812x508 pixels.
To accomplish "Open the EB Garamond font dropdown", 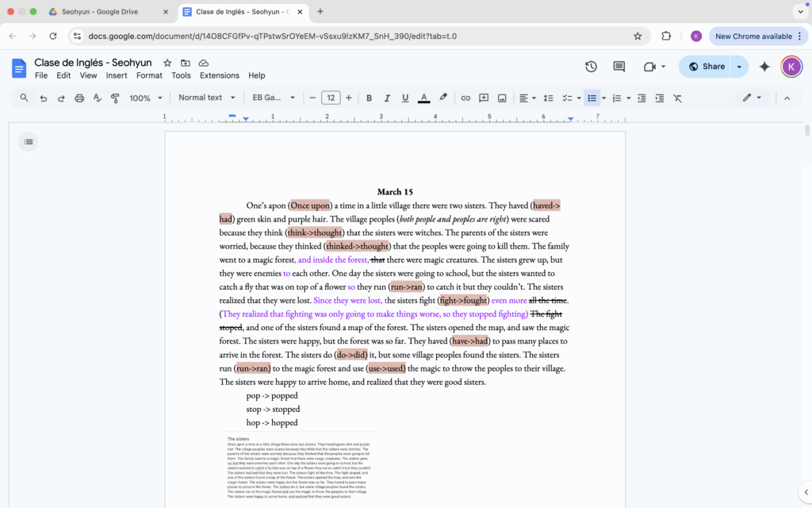I will pyautogui.click(x=274, y=98).
